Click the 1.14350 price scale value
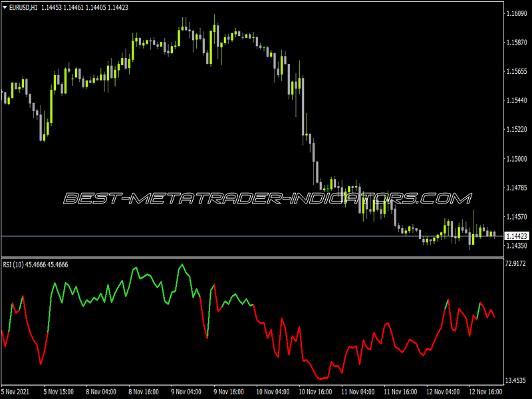The height and width of the screenshot is (399, 532). pos(517,245)
